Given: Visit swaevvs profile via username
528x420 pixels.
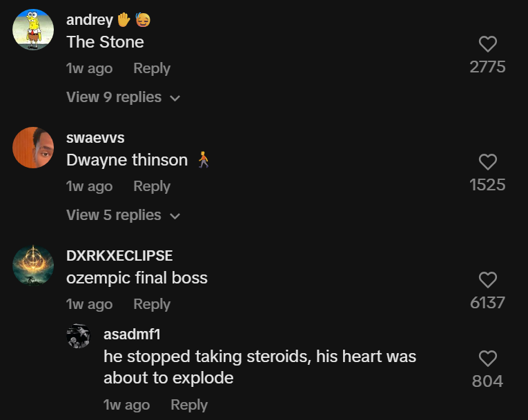Looking at the screenshot, I should pos(95,138).
